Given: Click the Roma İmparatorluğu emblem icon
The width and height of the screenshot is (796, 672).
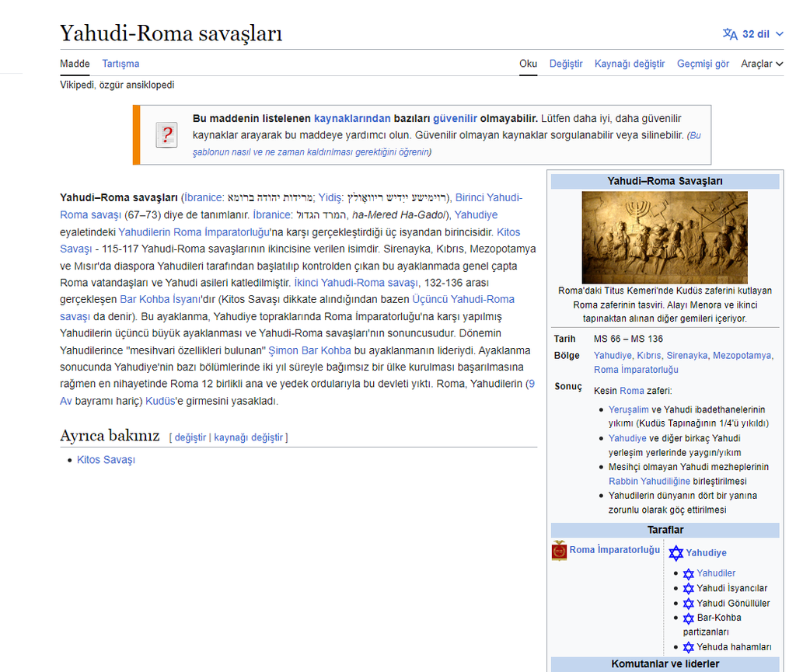Looking at the screenshot, I should click(559, 550).
